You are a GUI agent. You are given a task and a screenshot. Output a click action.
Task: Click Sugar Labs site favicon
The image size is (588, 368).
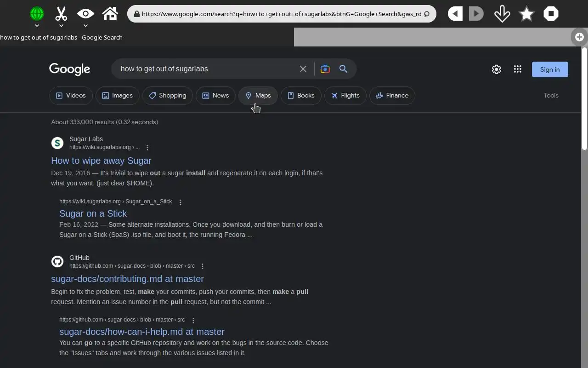(57, 143)
